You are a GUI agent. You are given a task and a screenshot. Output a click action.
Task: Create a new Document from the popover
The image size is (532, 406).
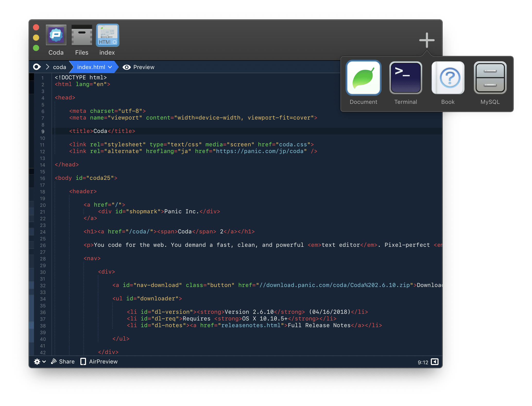pyautogui.click(x=363, y=78)
